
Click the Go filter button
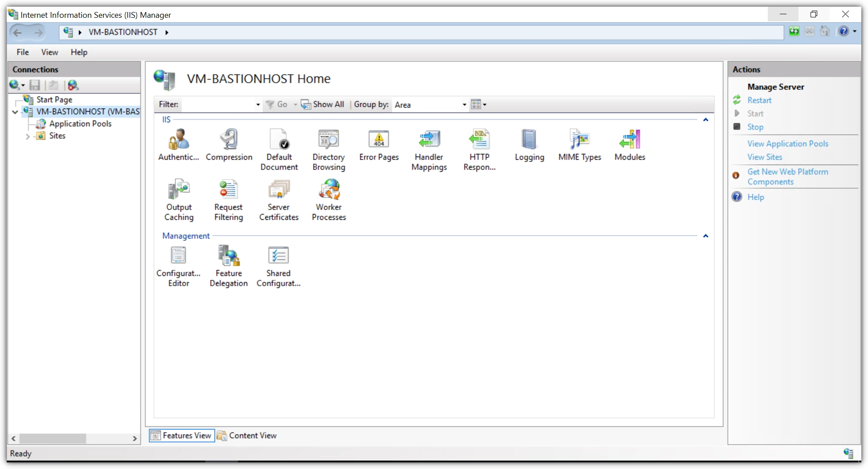pyautogui.click(x=277, y=105)
